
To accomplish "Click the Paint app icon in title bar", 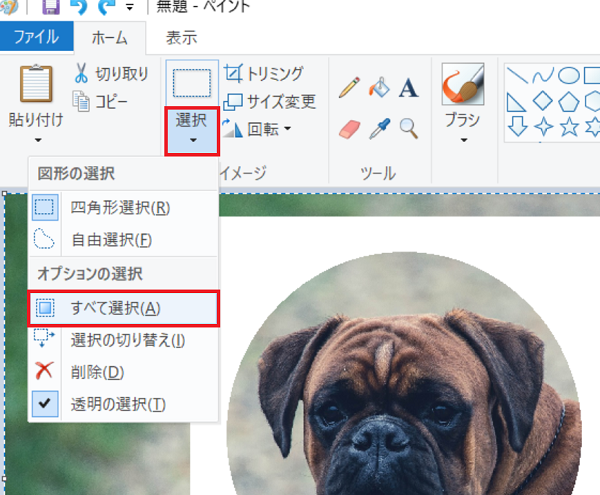I will click(8, 7).
